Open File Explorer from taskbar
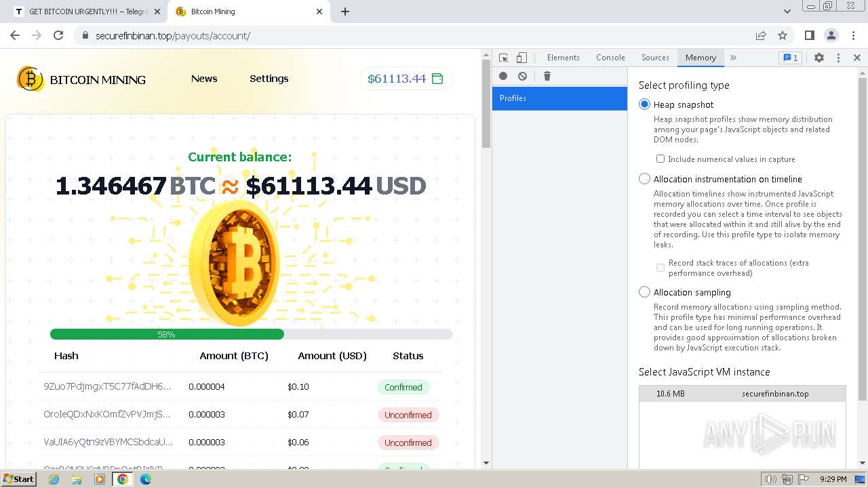The image size is (868, 488). [77, 479]
